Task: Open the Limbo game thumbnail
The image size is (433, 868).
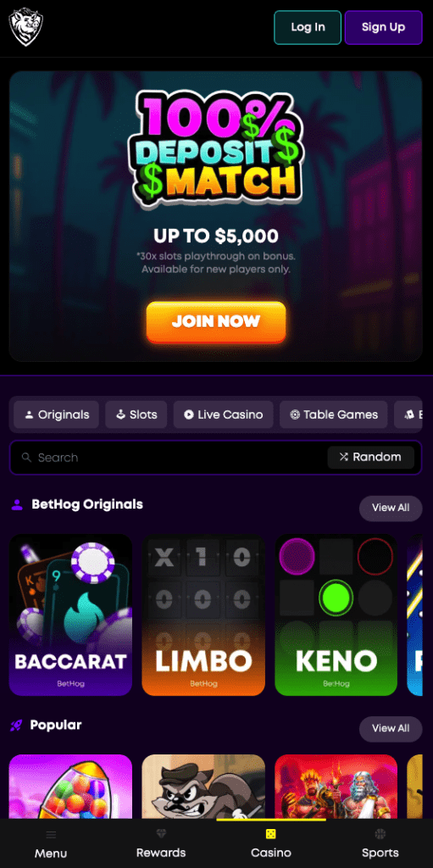Action: pyautogui.click(x=203, y=615)
